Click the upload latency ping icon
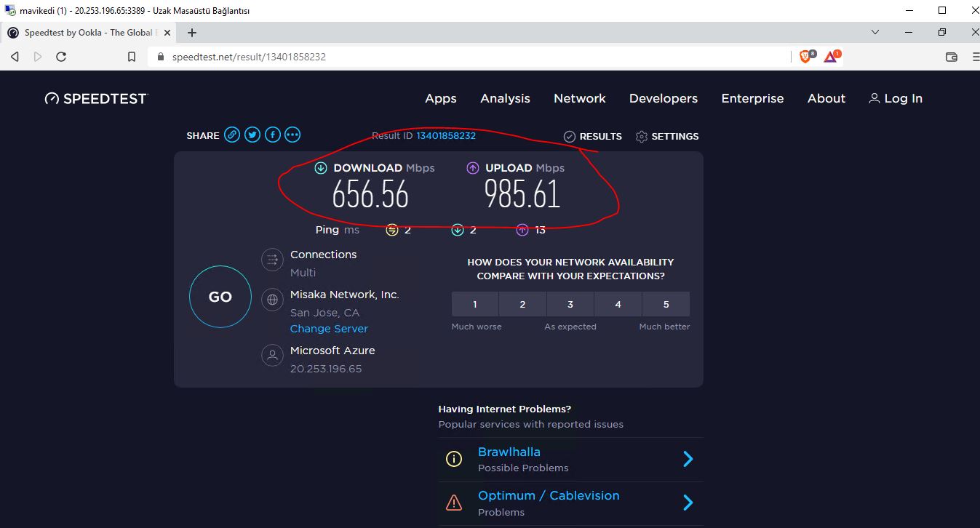 click(x=522, y=230)
